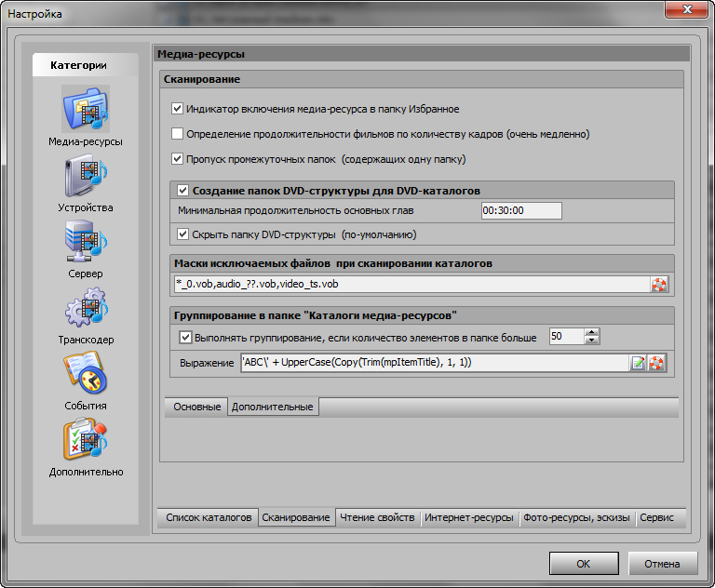This screenshot has width=715, height=588.
Task: Disable the Избранное folder indicator checkbox
Action: pyautogui.click(x=178, y=109)
